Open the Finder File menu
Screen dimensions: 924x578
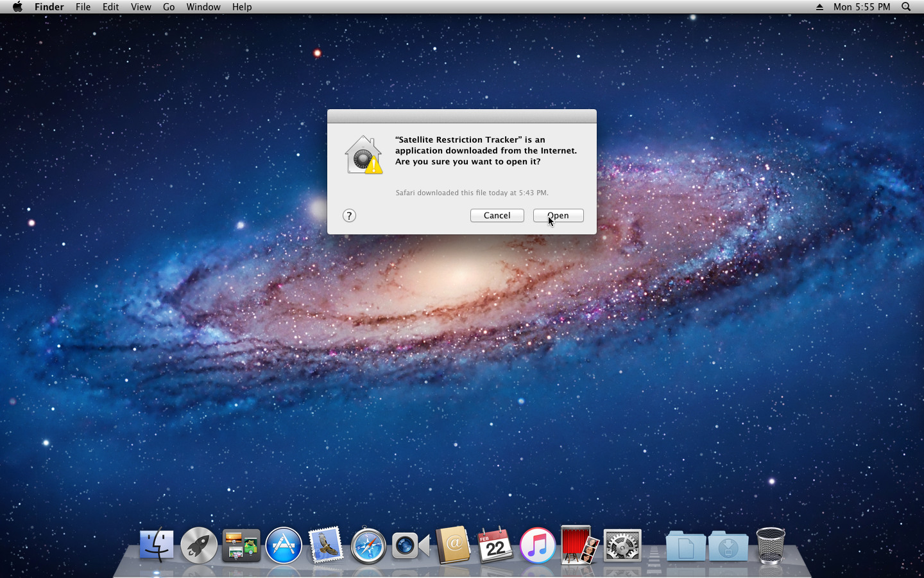[x=83, y=7]
